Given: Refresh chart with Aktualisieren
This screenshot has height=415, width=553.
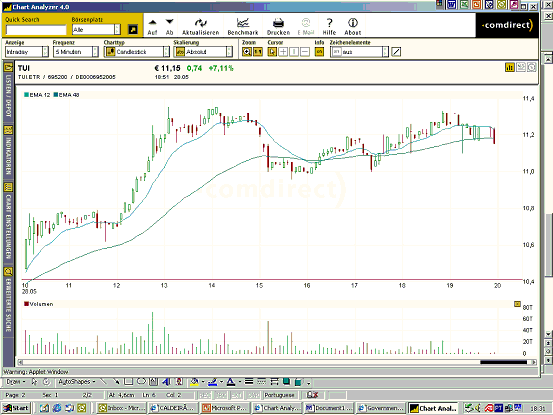Looking at the screenshot, I should (200, 26).
